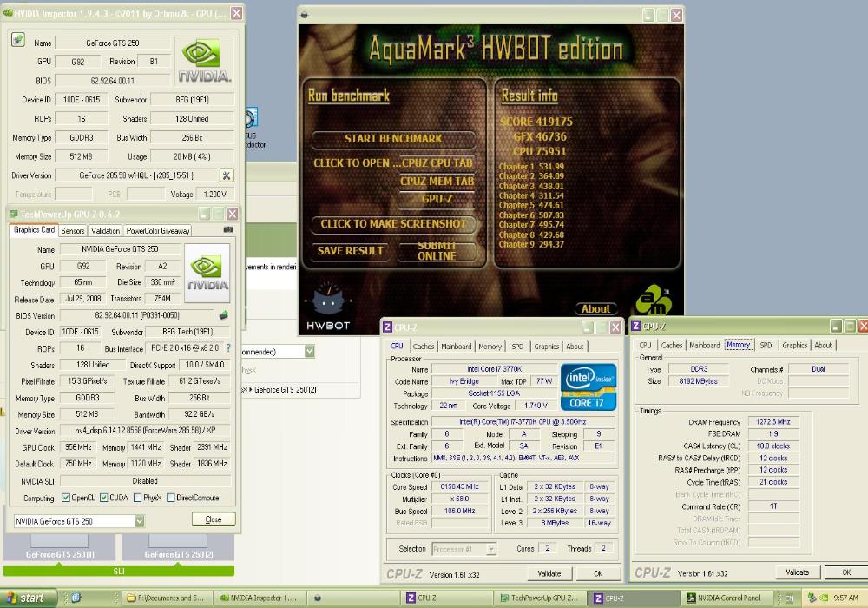Click Validate in the left CPU-Z window

point(549,573)
